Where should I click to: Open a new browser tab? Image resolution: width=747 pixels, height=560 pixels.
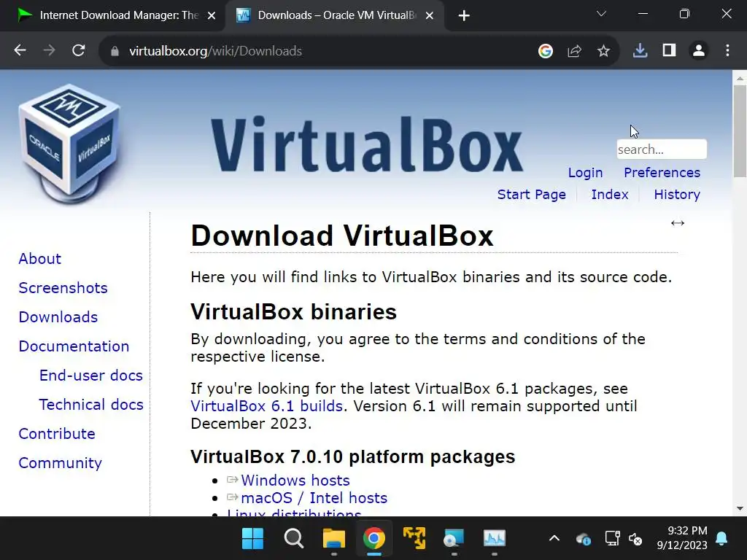[464, 16]
